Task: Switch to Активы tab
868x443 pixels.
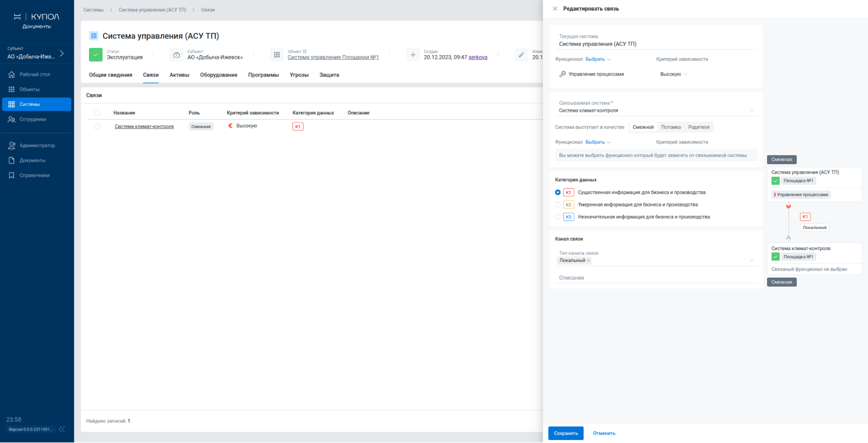Action: (179, 75)
